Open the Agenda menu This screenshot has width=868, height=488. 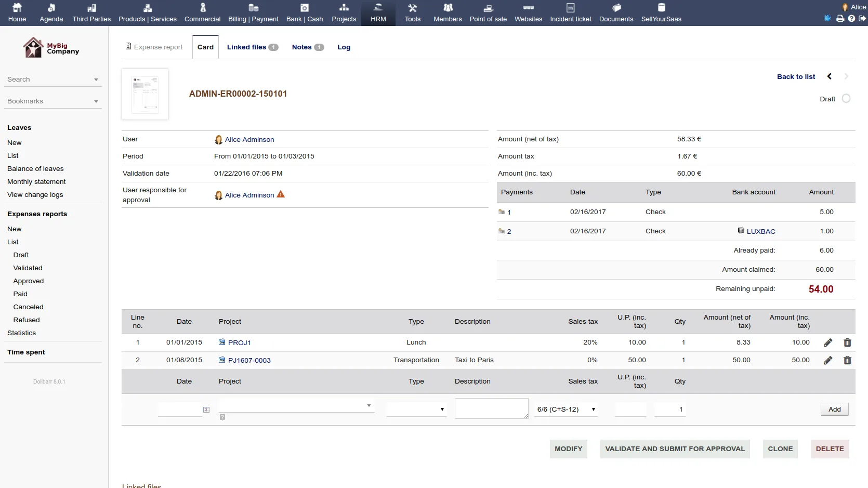click(x=51, y=13)
